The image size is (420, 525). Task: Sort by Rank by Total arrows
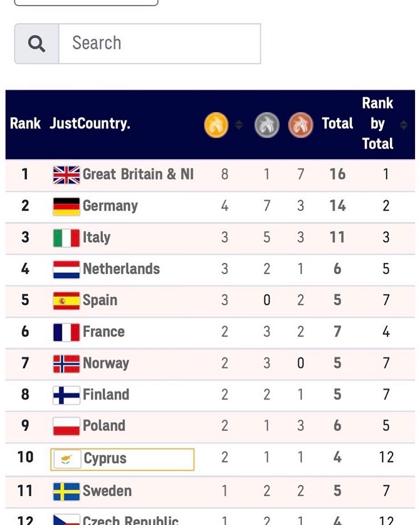[x=404, y=125]
